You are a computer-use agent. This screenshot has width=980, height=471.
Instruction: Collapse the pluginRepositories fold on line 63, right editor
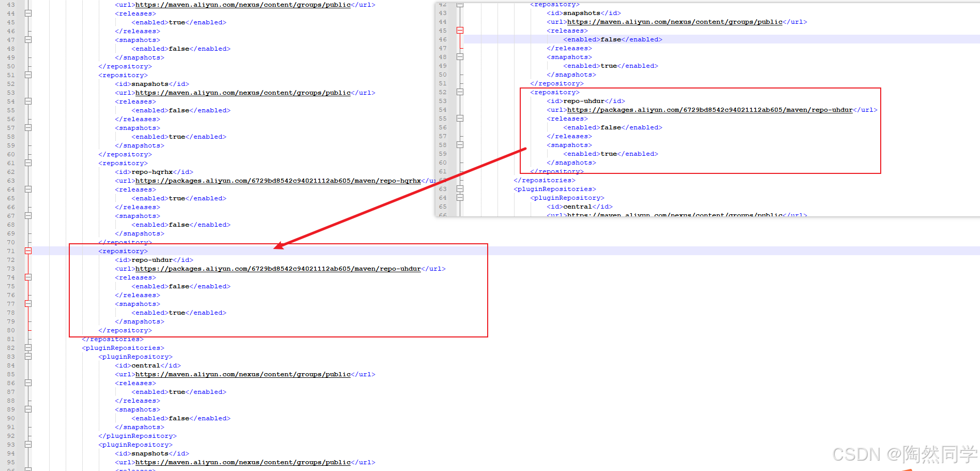pos(460,189)
